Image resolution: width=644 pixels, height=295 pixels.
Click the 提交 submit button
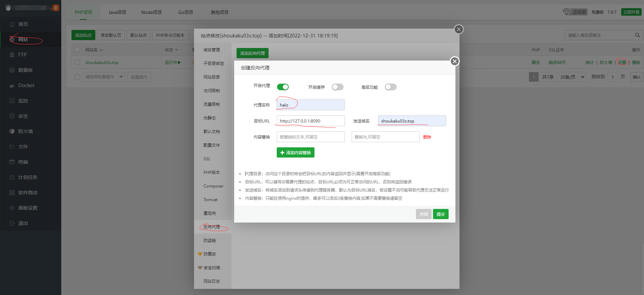point(440,214)
